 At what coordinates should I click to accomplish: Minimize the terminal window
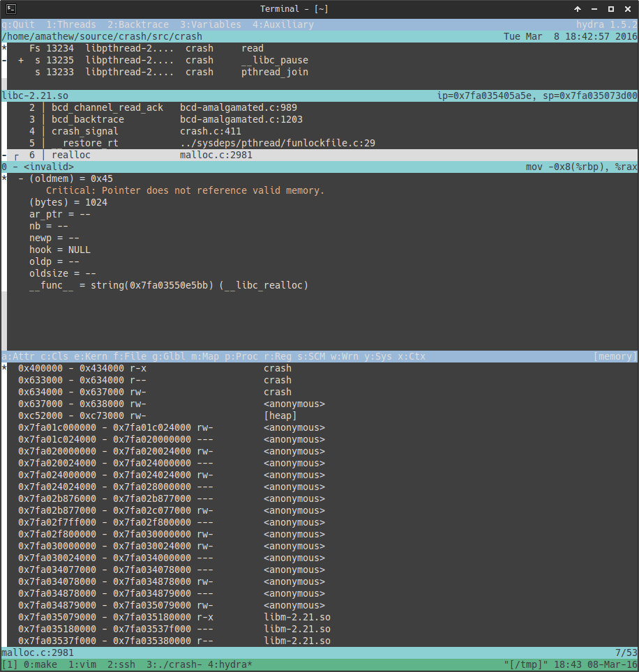click(594, 9)
